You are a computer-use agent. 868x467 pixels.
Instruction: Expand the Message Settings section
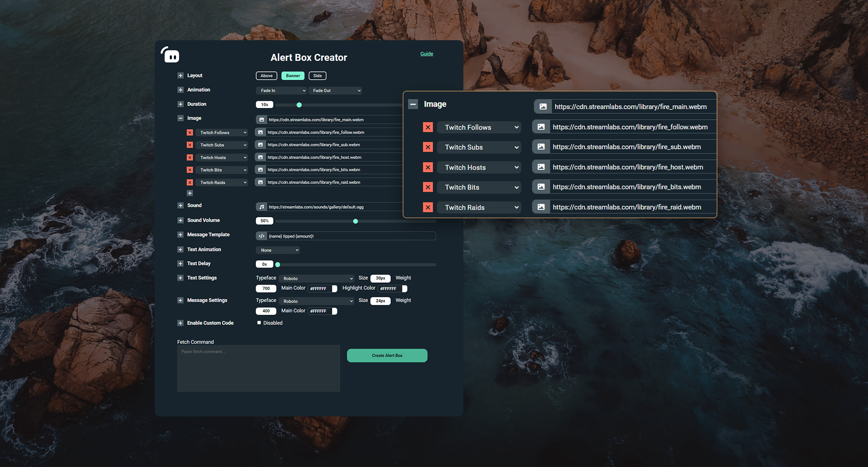click(x=180, y=300)
